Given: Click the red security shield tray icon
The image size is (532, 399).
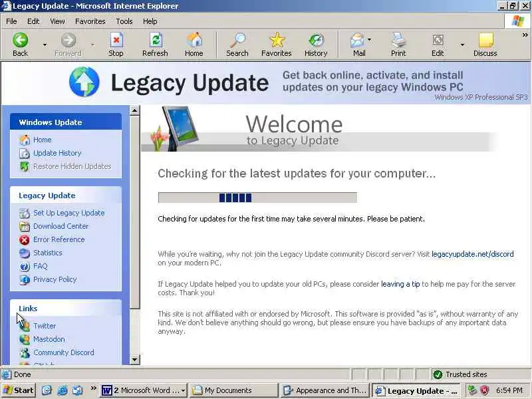Looking at the screenshot, I should 484,390.
